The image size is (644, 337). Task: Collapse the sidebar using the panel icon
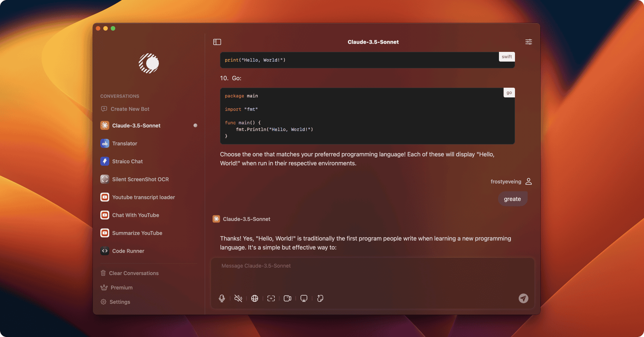217,42
